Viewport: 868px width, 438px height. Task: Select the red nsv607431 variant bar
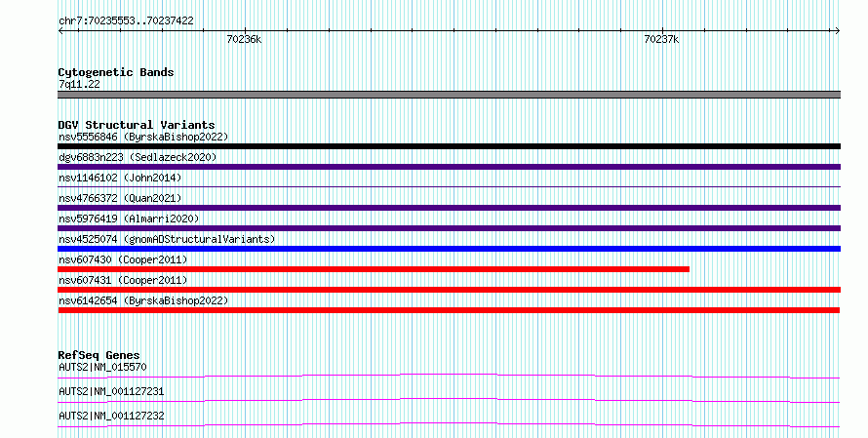(449, 290)
